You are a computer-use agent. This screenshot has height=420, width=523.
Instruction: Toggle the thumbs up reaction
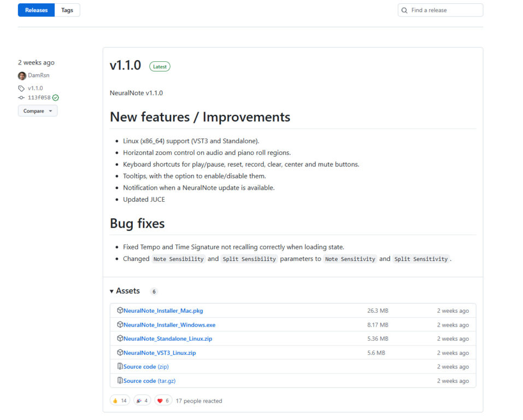point(120,401)
